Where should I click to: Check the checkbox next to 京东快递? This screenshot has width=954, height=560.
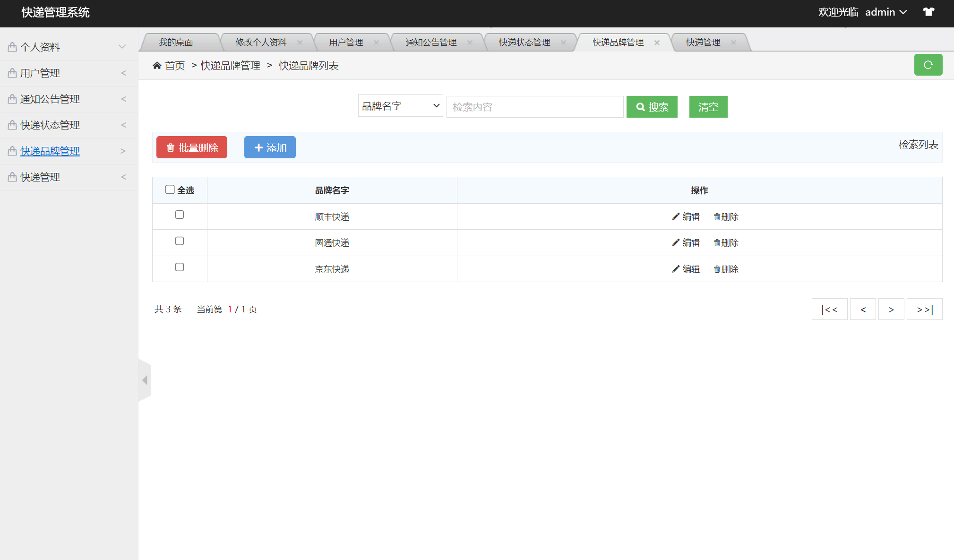[180, 267]
